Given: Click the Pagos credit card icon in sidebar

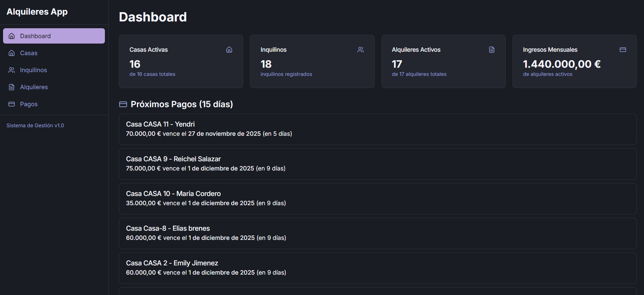Looking at the screenshot, I should [x=12, y=104].
